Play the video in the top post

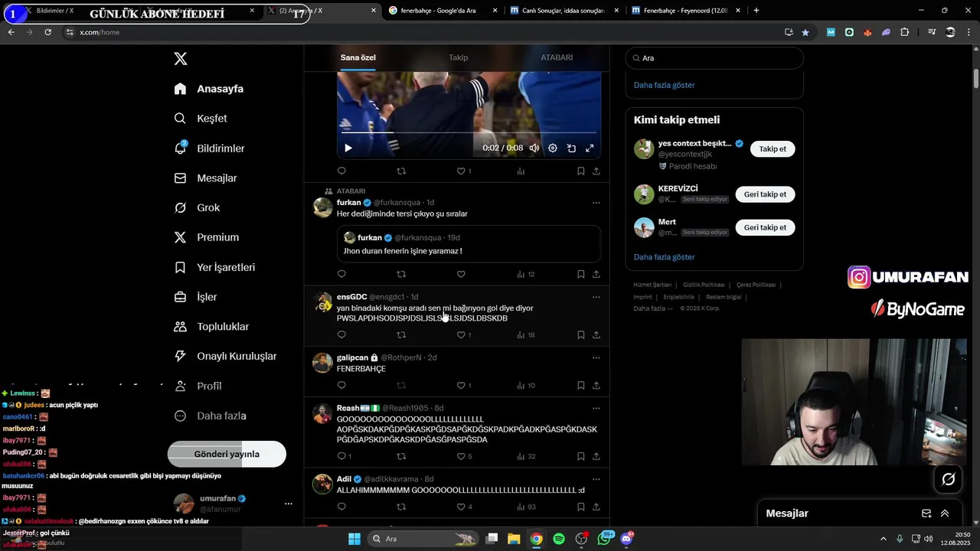[348, 148]
